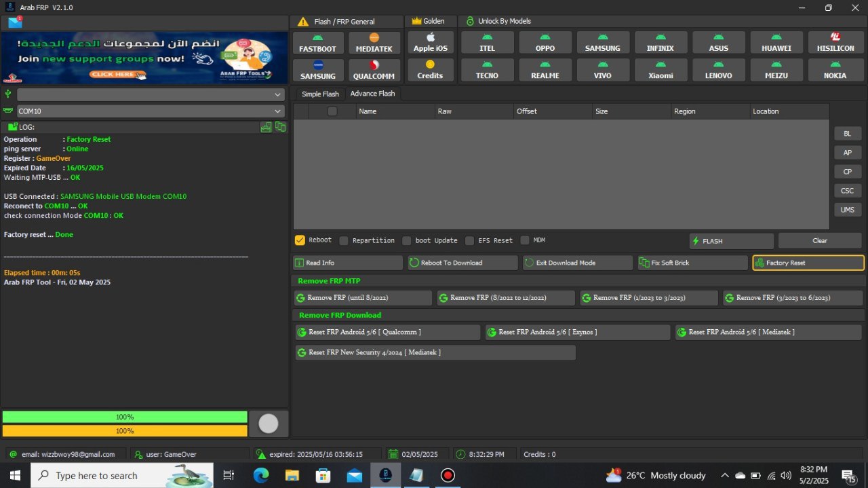Select ITEL in Unlock By Models
This screenshot has width=868, height=488.
(487, 42)
